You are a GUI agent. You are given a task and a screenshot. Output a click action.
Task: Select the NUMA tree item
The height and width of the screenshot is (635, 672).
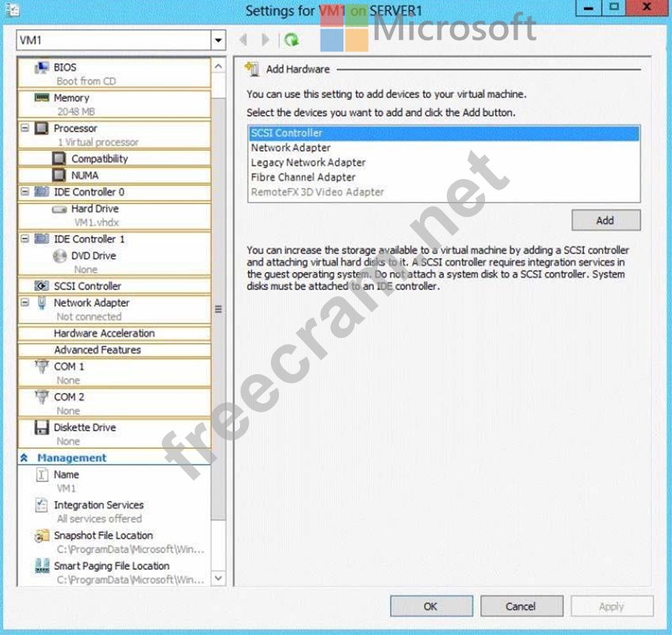click(114, 175)
